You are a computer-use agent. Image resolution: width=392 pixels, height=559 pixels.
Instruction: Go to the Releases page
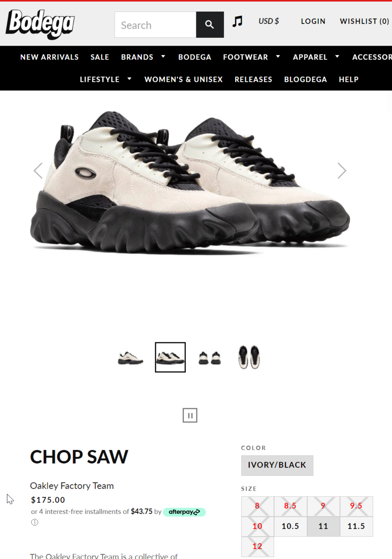coord(253,79)
